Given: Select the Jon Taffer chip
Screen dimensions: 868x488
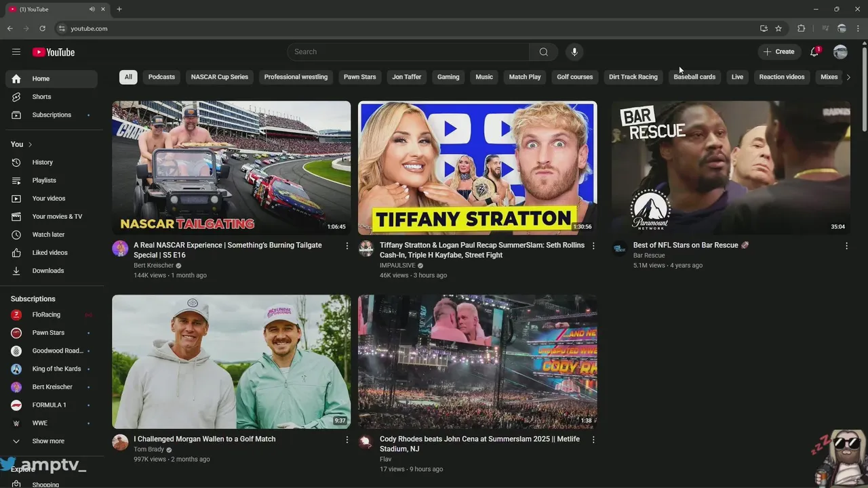Looking at the screenshot, I should [407, 77].
